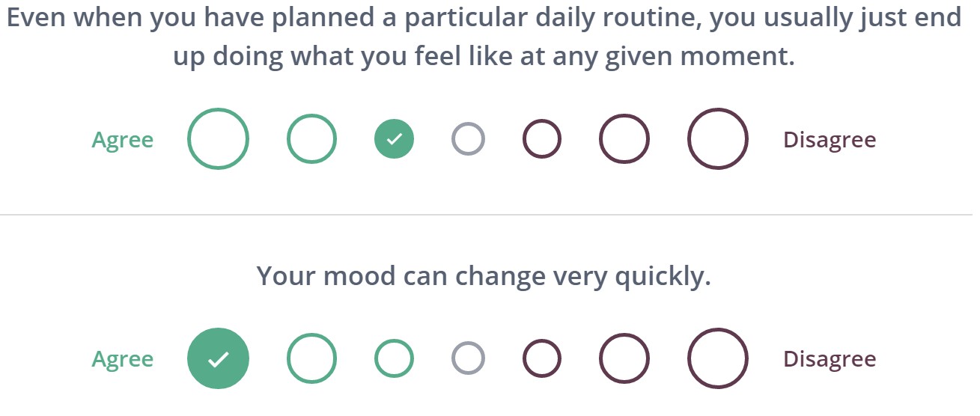Select strongly agree for the daily routine question
Viewport: 980px width, 416px height.
pyautogui.click(x=218, y=139)
